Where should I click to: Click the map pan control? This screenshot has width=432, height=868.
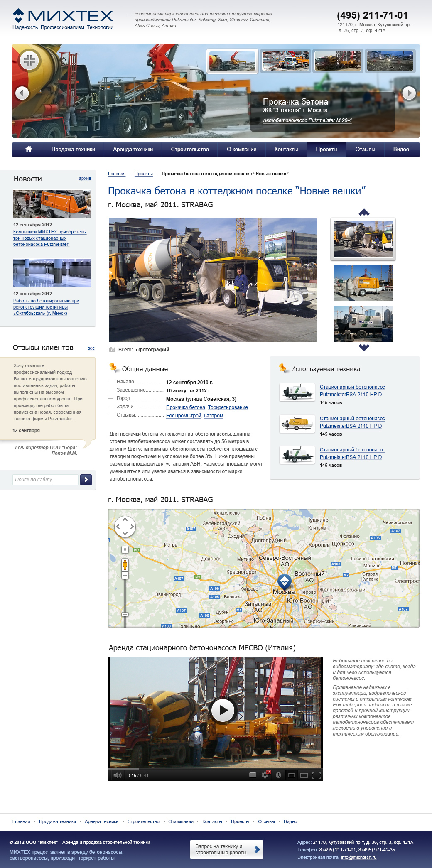125,527
